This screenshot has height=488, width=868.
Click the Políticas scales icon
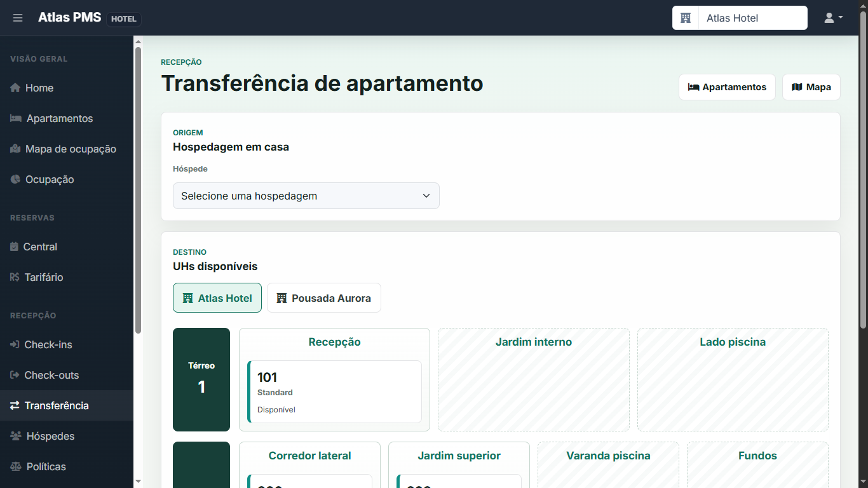click(x=16, y=466)
